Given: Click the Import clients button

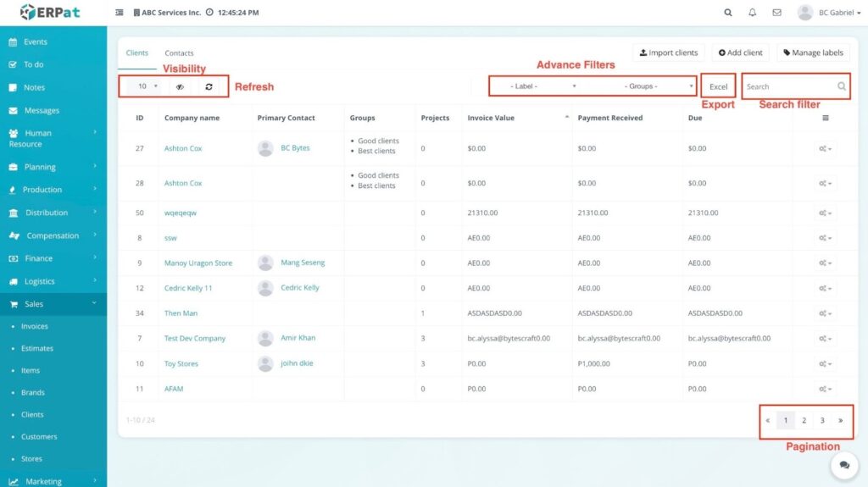Looking at the screenshot, I should point(669,53).
